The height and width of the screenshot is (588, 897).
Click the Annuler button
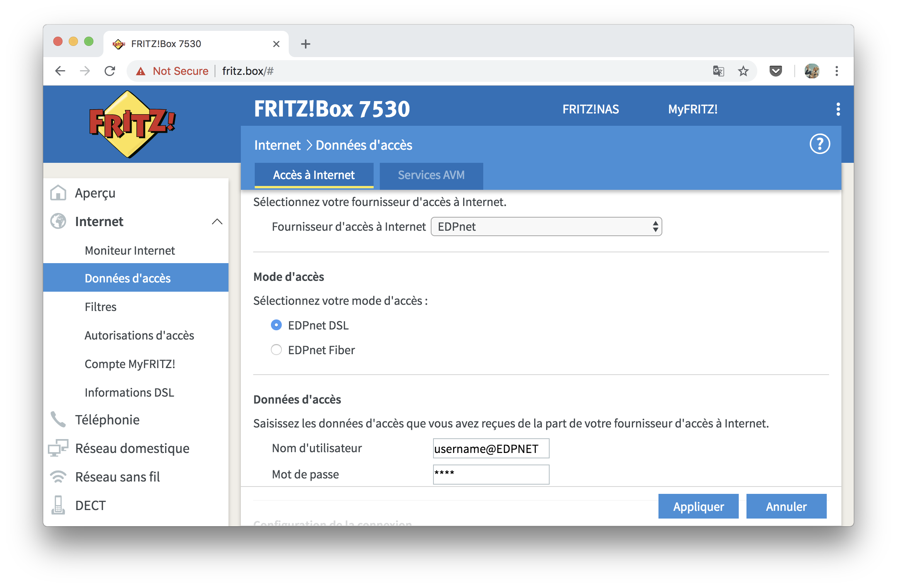click(x=786, y=506)
